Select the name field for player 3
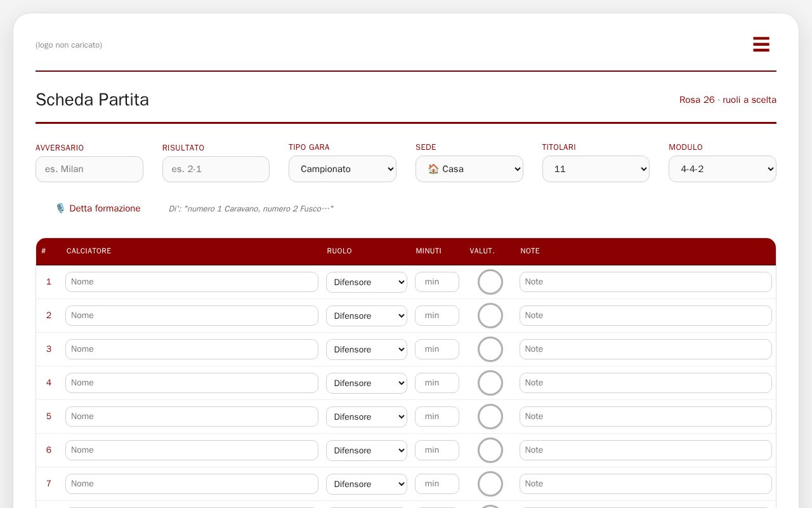 [x=192, y=349]
